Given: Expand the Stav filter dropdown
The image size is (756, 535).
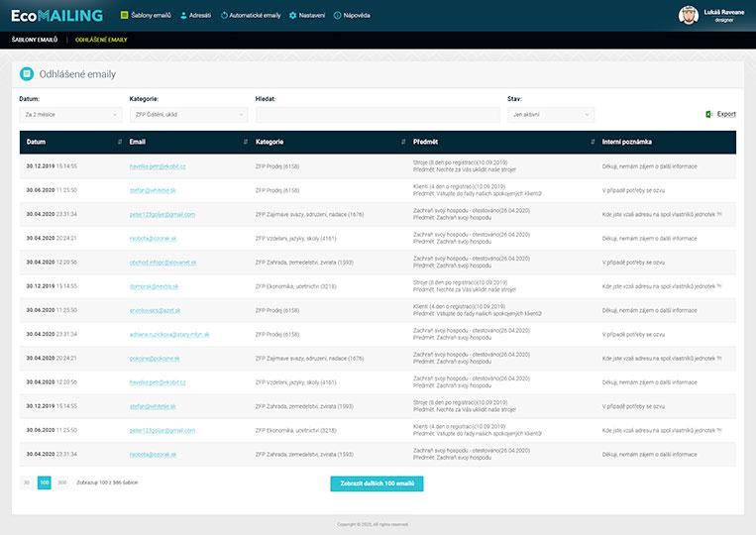Looking at the screenshot, I should [551, 115].
